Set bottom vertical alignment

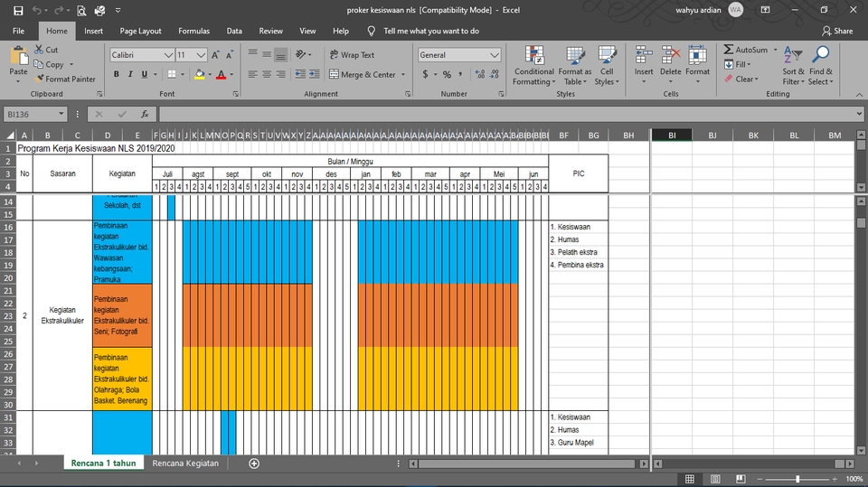click(280, 55)
